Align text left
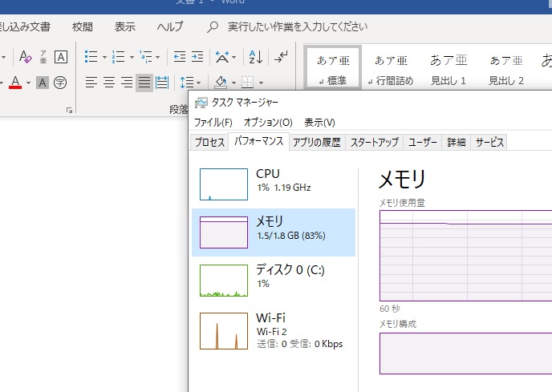This screenshot has width=552, height=392. [x=91, y=83]
